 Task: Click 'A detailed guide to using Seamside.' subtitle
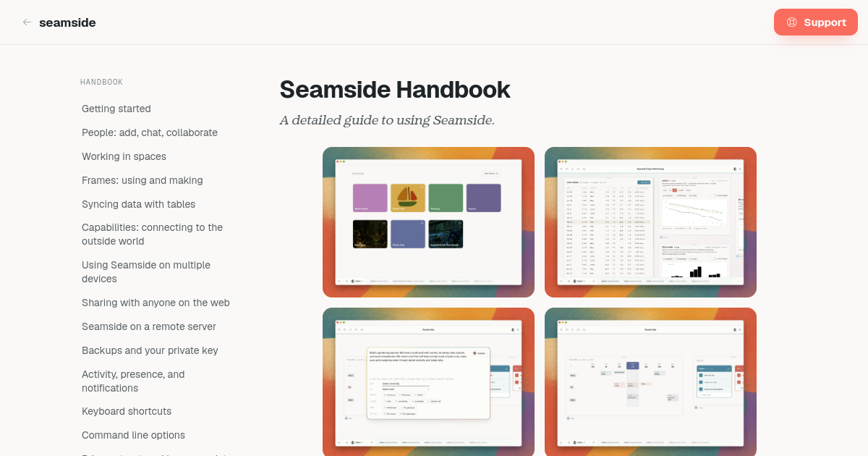tap(387, 120)
